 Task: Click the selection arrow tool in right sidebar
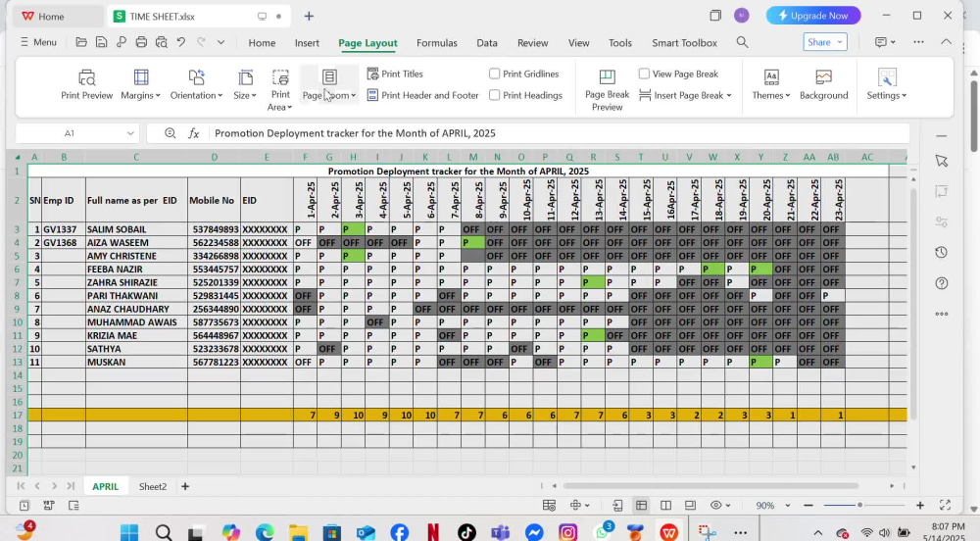[x=941, y=161]
